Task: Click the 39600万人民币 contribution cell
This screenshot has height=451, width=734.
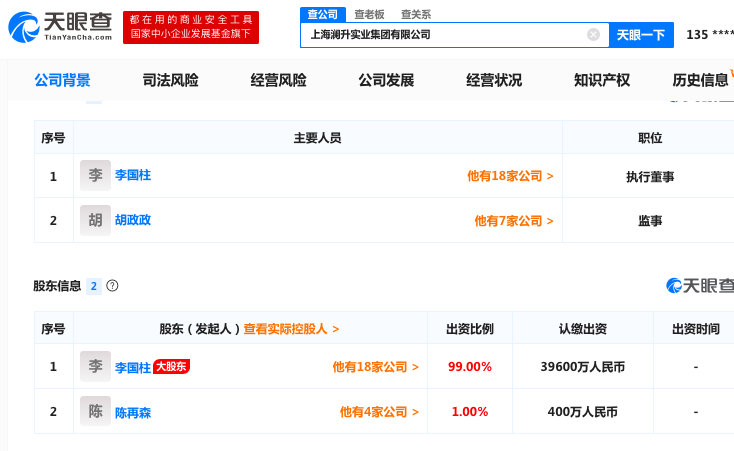Action: [583, 367]
